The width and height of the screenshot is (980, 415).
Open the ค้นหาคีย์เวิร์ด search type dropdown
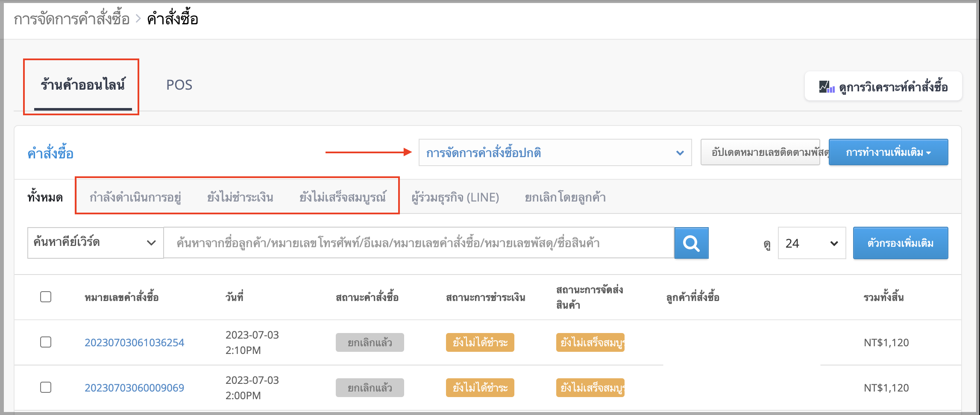point(95,243)
